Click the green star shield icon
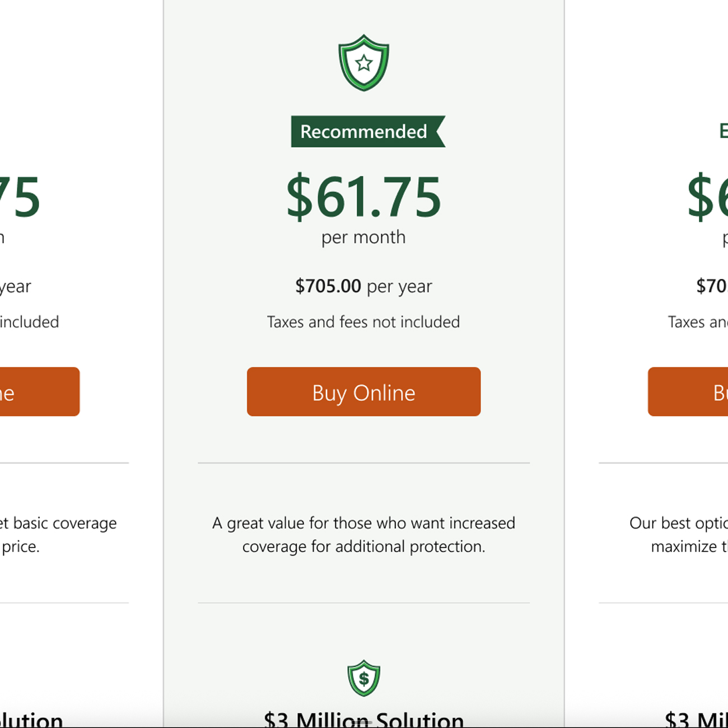 tap(363, 63)
